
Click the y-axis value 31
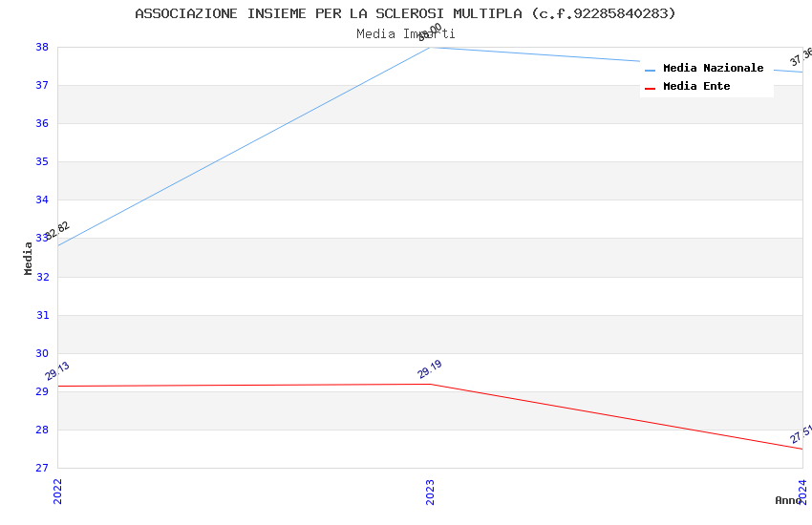click(42, 316)
